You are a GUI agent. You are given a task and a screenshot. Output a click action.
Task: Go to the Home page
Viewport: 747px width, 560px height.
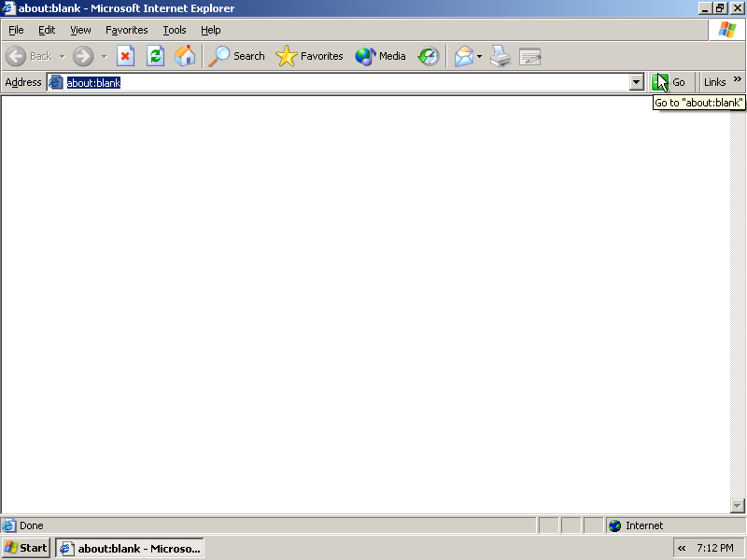click(185, 56)
